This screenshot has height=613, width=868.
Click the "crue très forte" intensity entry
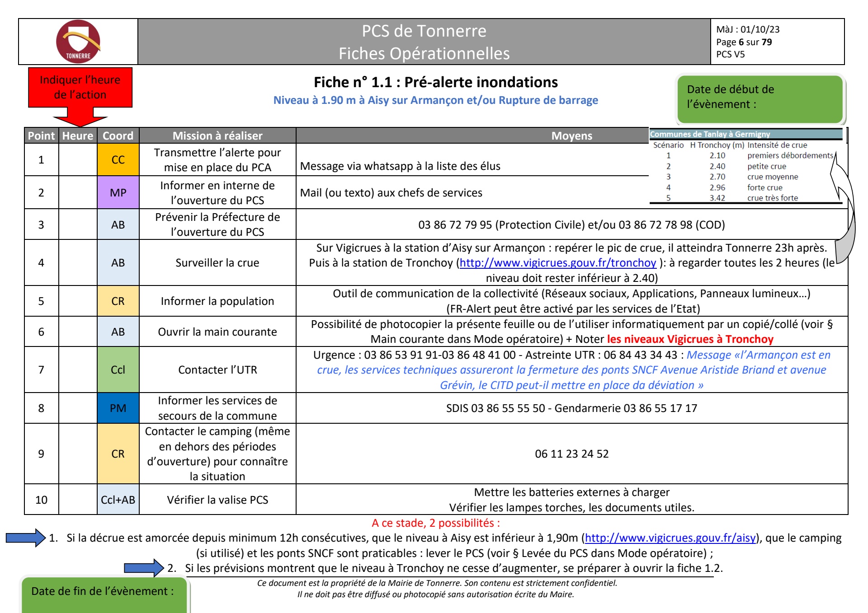pyautogui.click(x=773, y=198)
